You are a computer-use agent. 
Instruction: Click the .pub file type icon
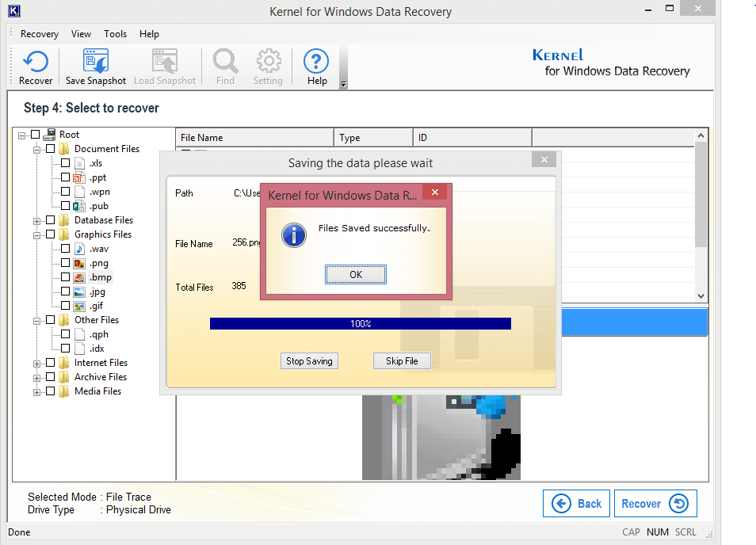(79, 206)
